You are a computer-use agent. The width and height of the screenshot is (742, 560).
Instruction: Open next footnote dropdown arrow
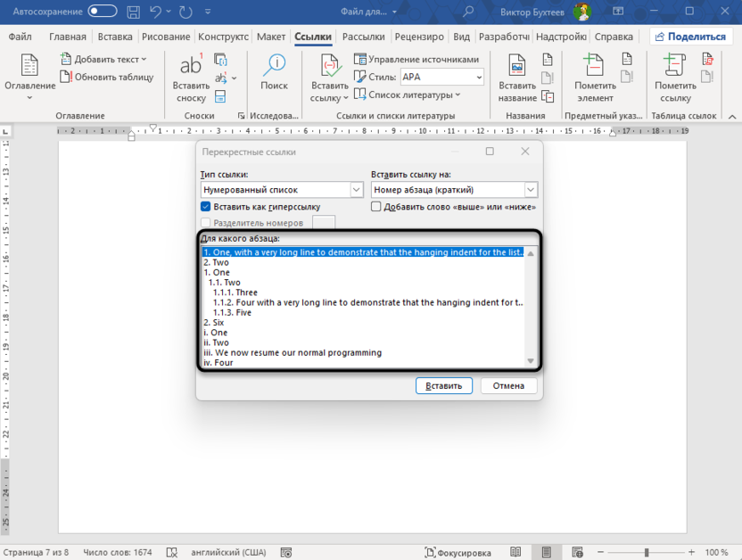(x=235, y=78)
